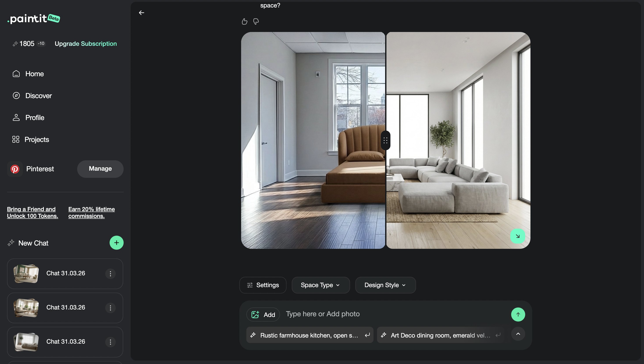This screenshot has height=364, width=644.
Task: Give a thumbs down to the result
Action: click(x=256, y=21)
